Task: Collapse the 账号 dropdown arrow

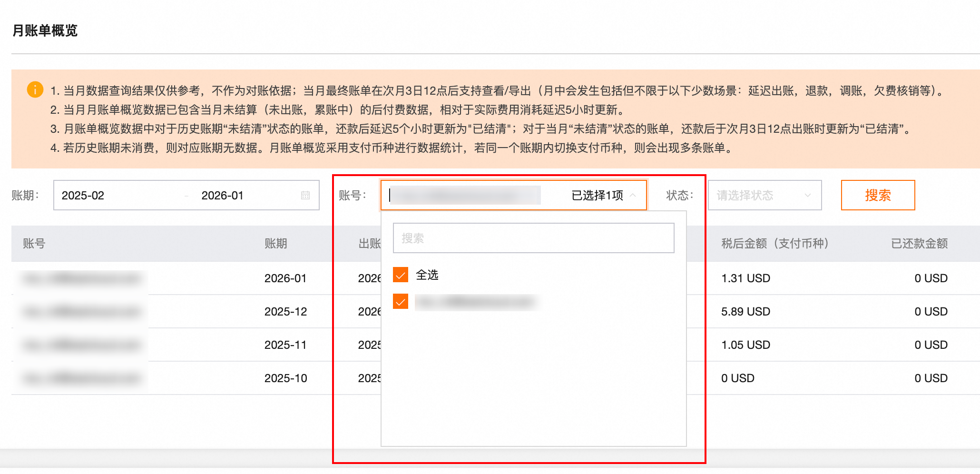Action: point(633,195)
